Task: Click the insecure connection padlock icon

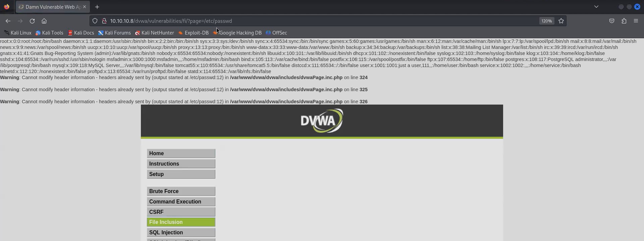Action: tap(104, 21)
